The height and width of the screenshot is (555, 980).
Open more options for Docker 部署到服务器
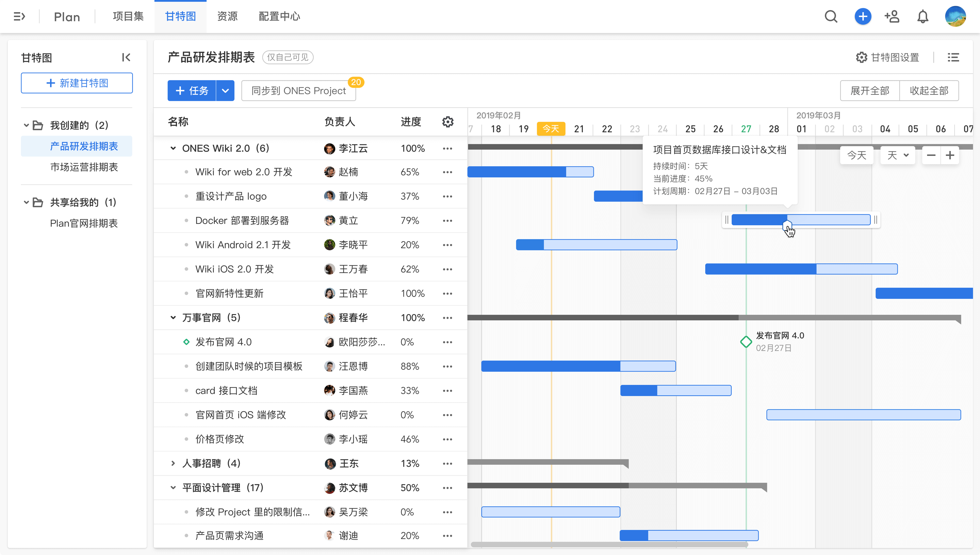pos(448,221)
